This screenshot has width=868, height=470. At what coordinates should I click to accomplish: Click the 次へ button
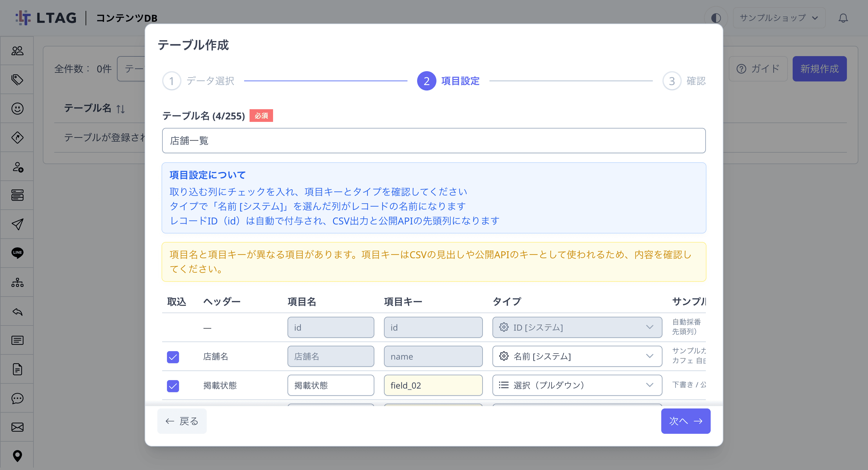[x=685, y=421]
